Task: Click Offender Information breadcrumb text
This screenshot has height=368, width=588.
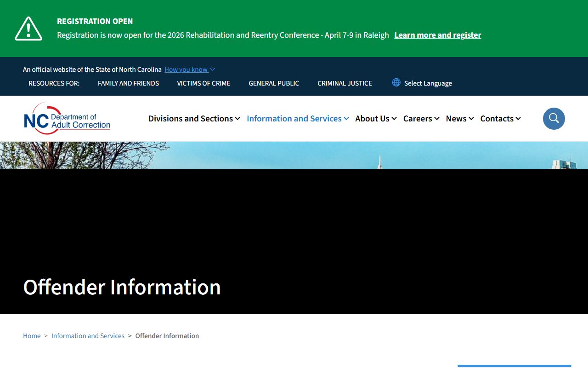Action: tap(167, 336)
